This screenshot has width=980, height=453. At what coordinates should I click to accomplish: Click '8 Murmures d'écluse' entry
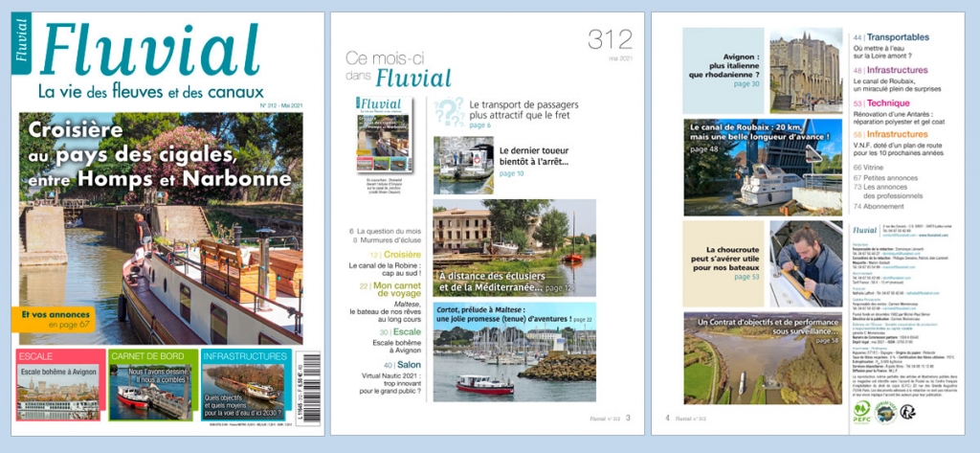385,239
